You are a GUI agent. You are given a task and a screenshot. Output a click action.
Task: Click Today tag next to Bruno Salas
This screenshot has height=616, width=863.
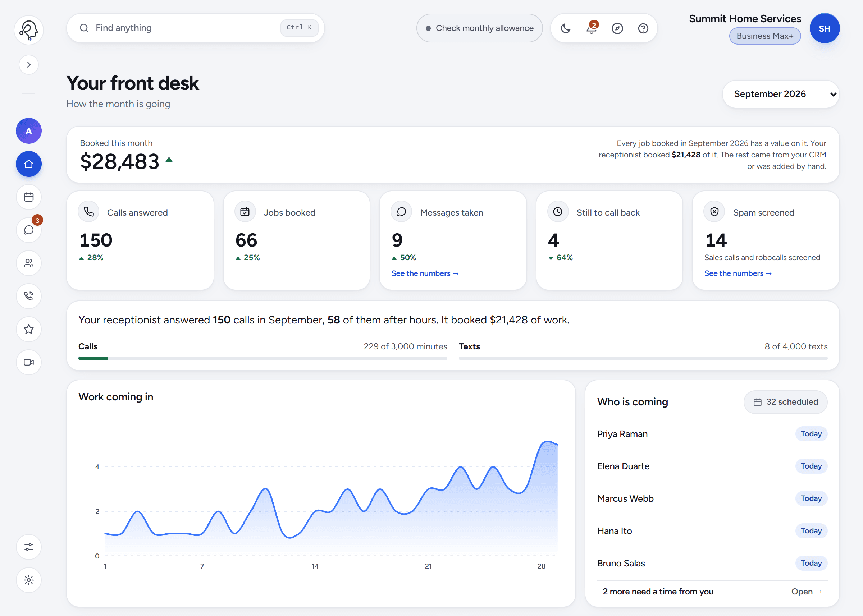pyautogui.click(x=811, y=563)
